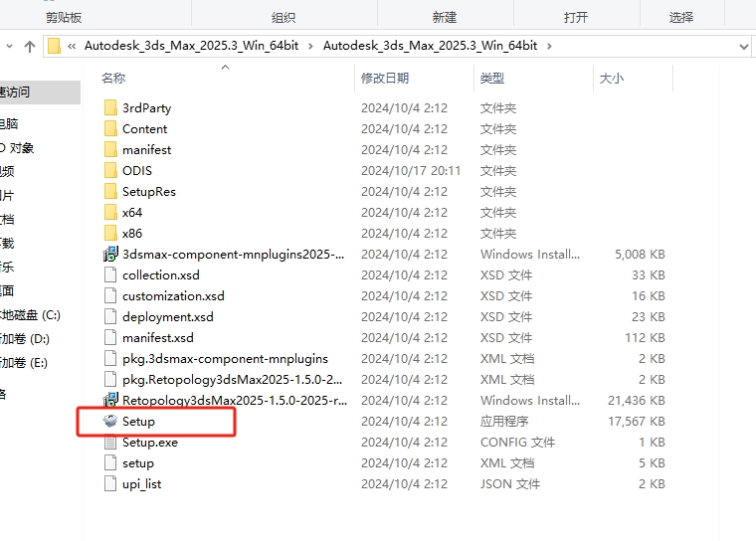Open the Content folder icon
Screen dimensions: 756x541
tap(110, 128)
